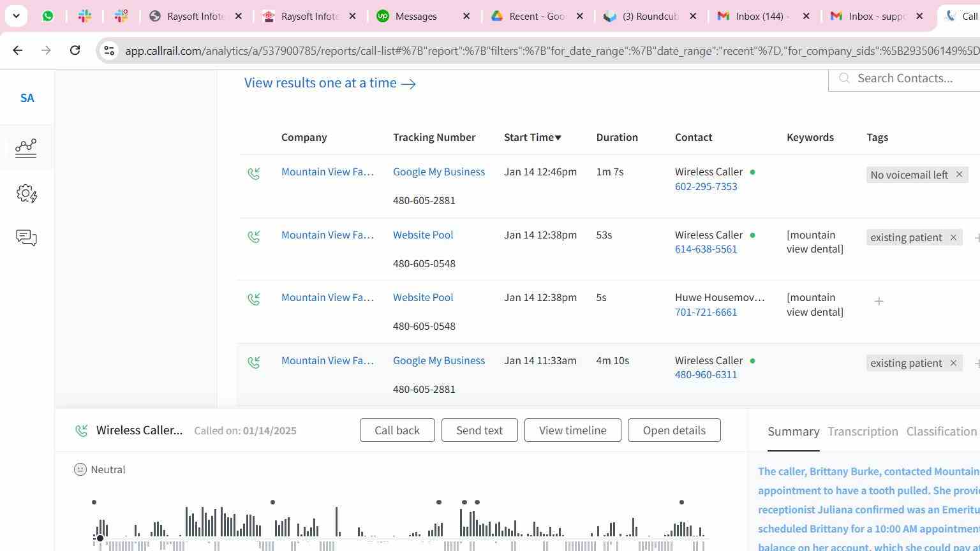Open contact number 614-638-5561
This screenshot has height=551, width=980.
click(706, 249)
